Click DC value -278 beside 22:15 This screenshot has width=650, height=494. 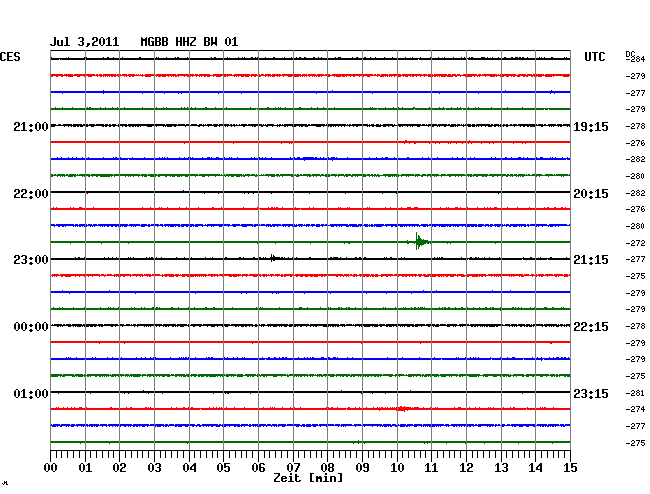(x=635, y=326)
